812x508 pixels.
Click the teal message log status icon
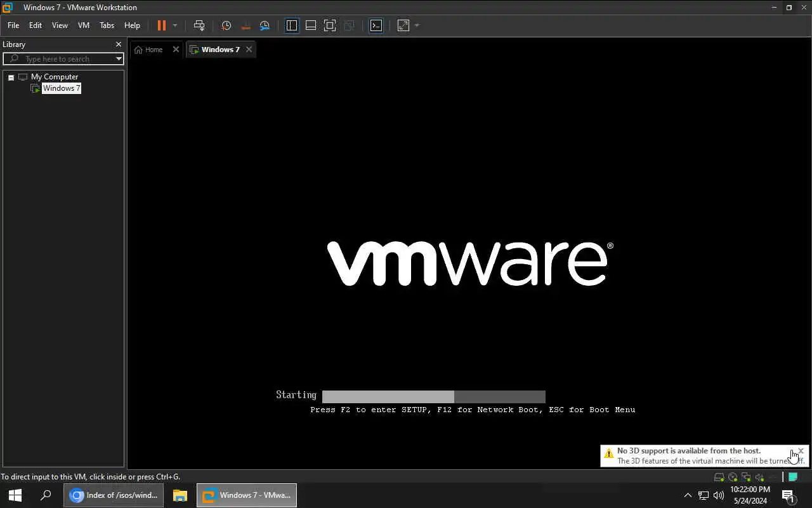click(793, 477)
